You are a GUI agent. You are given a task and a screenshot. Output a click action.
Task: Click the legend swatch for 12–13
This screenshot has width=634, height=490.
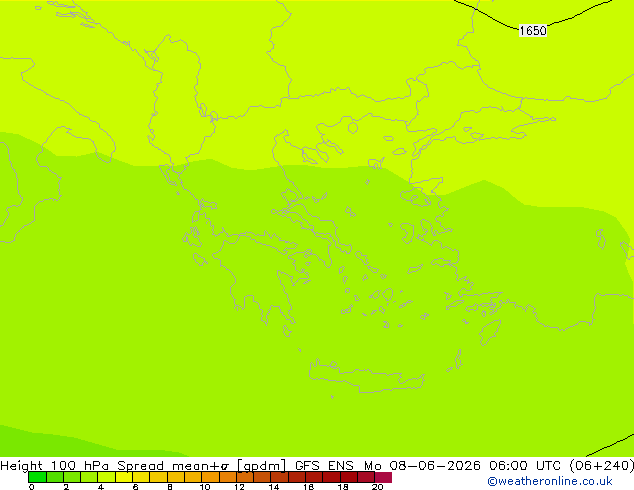[x=245, y=477]
